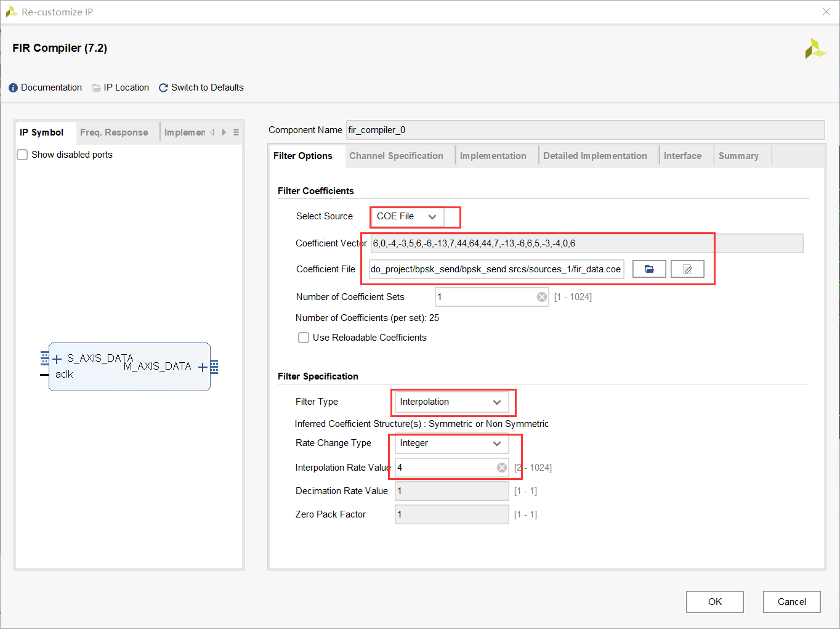Open the Filter Type dropdown
Image resolution: width=840 pixels, height=629 pixels.
[451, 402]
